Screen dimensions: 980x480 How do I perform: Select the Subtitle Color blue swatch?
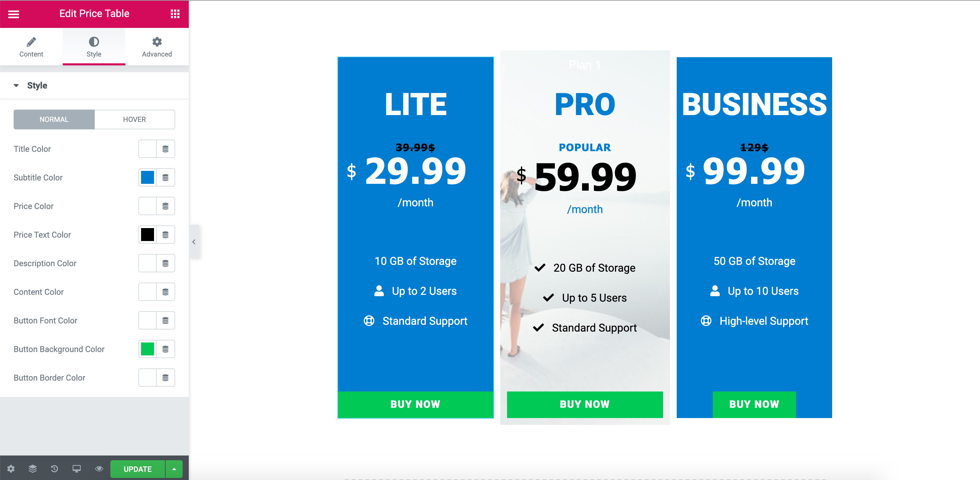tap(148, 177)
